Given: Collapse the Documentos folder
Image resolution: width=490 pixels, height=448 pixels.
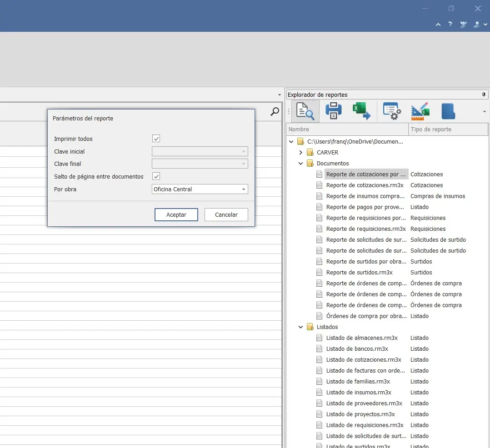Looking at the screenshot, I should tap(300, 163).
